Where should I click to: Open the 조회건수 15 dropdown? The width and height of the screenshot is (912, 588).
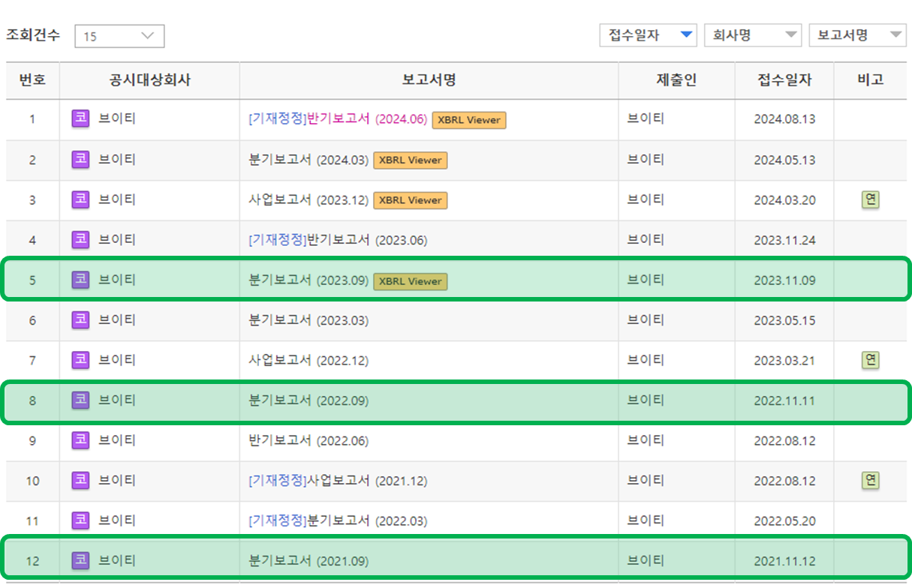pos(119,36)
